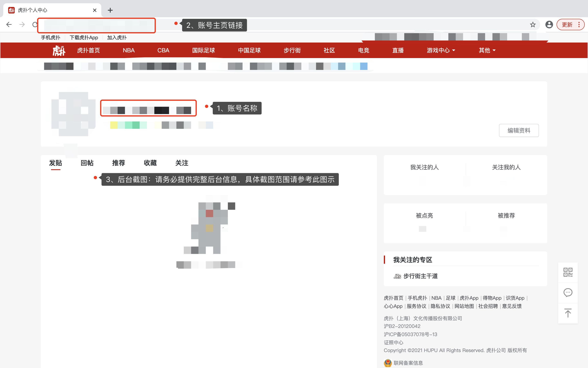
Task: Click footer 服务协议 link
Action: (x=416, y=306)
